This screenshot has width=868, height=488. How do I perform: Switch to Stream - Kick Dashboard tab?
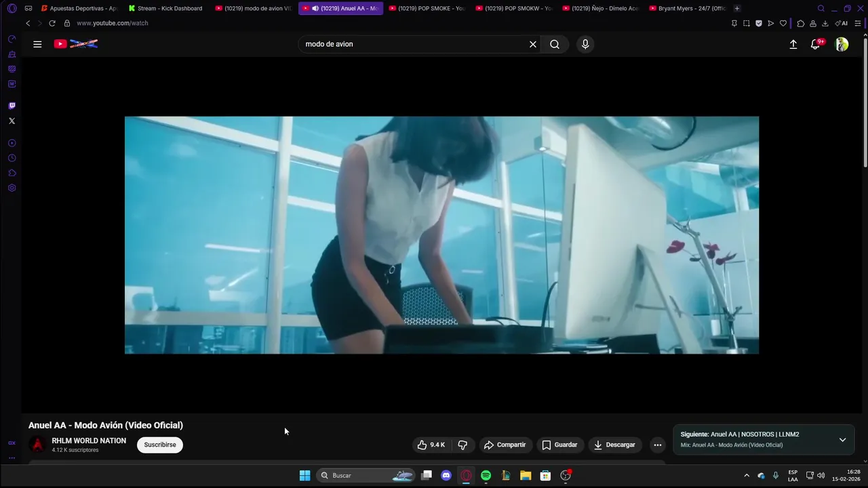(x=166, y=8)
